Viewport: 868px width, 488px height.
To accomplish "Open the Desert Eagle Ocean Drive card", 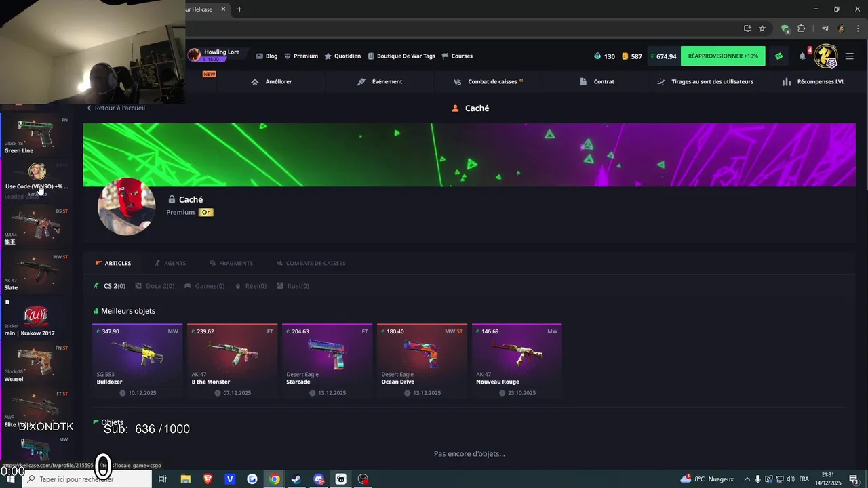I will tap(422, 361).
